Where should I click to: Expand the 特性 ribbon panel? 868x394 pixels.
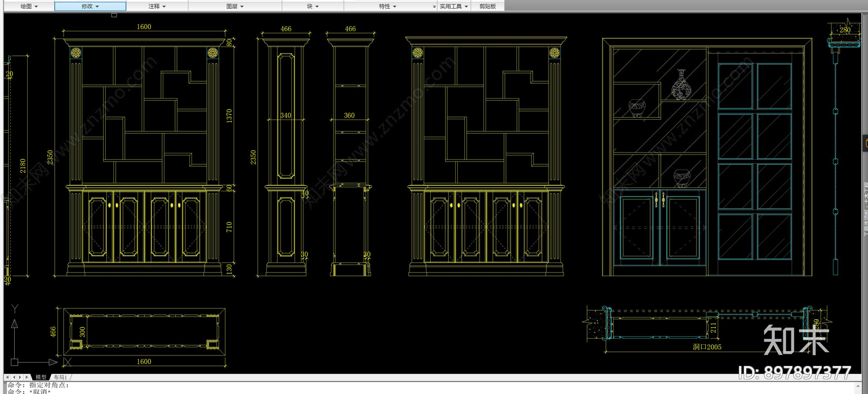(387, 6)
